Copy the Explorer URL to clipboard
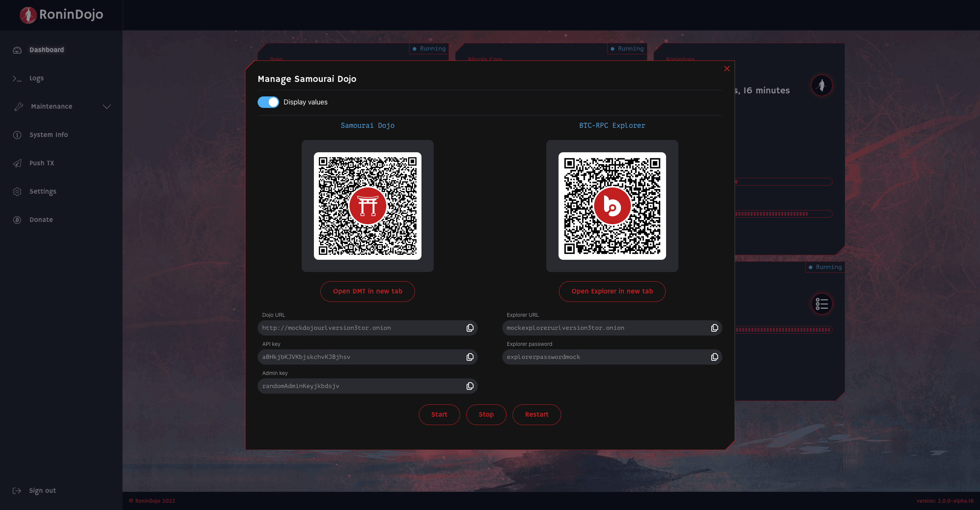 [715, 328]
